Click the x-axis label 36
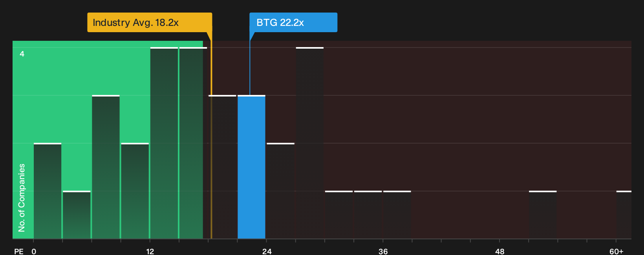Screen dimensions: 644x255 pyautogui.click(x=383, y=251)
